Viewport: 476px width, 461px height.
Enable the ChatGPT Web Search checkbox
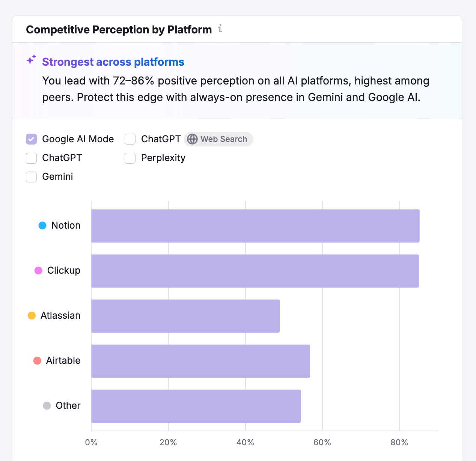click(130, 139)
